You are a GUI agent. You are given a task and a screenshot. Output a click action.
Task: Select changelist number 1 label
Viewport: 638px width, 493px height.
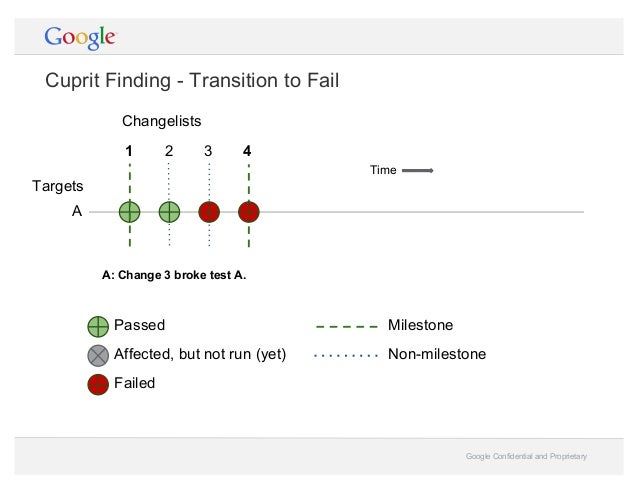[129, 151]
